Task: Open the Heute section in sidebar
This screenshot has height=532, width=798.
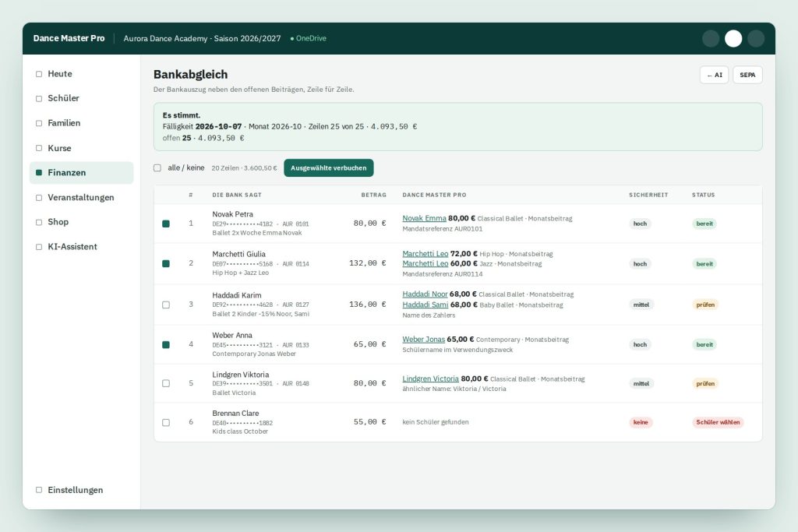Action: 81,74
